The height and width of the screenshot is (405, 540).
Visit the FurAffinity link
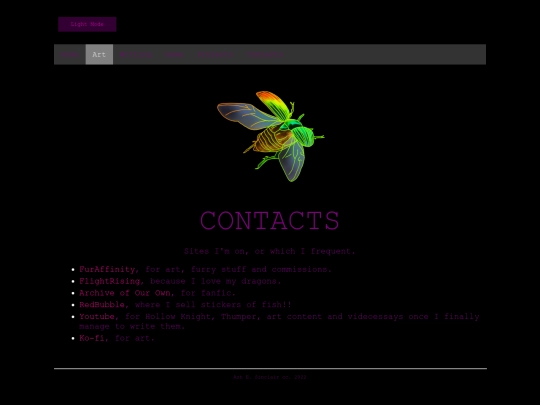tap(107, 269)
